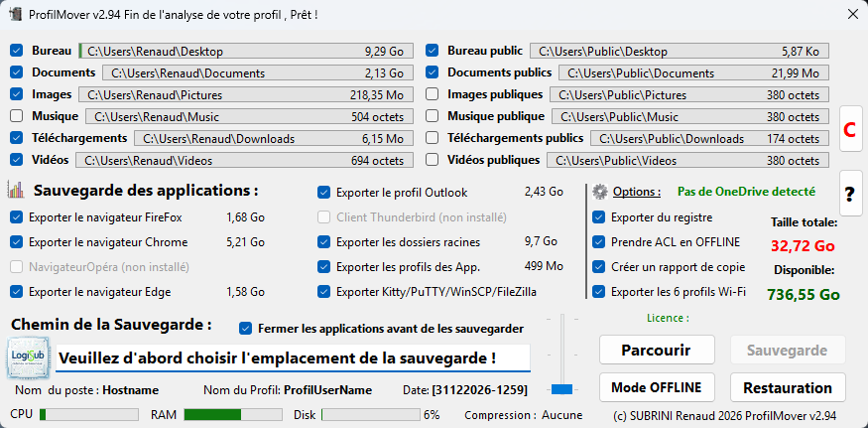The width and height of the screenshot is (868, 428).
Task: Click the C:\Users\Public\Music path field
Action: [690, 116]
